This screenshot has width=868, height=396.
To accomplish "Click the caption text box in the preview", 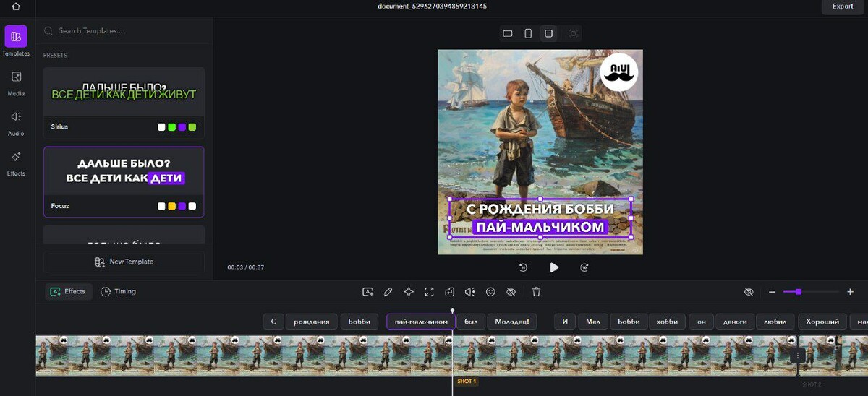I will point(540,218).
